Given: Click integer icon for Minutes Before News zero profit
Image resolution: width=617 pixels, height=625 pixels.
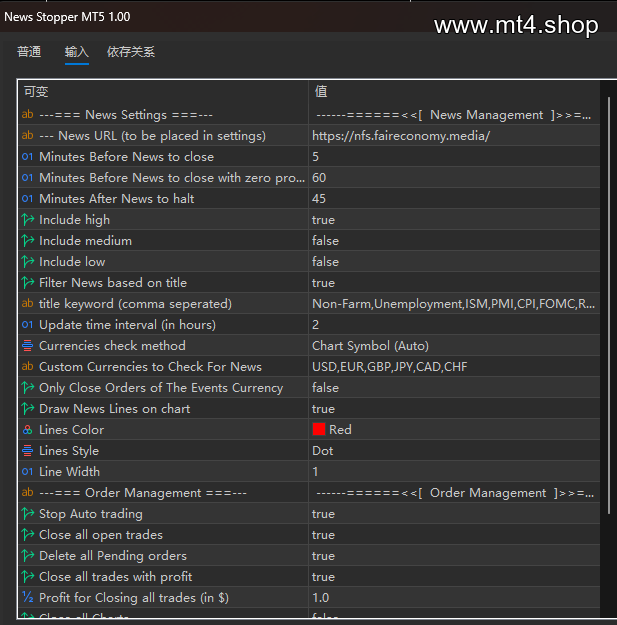Looking at the screenshot, I should click(28, 177).
